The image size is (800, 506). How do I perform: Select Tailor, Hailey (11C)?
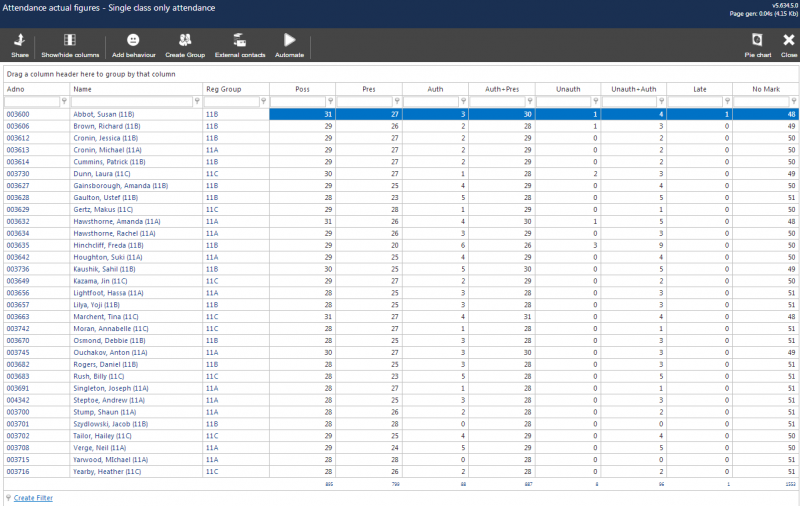pos(102,436)
